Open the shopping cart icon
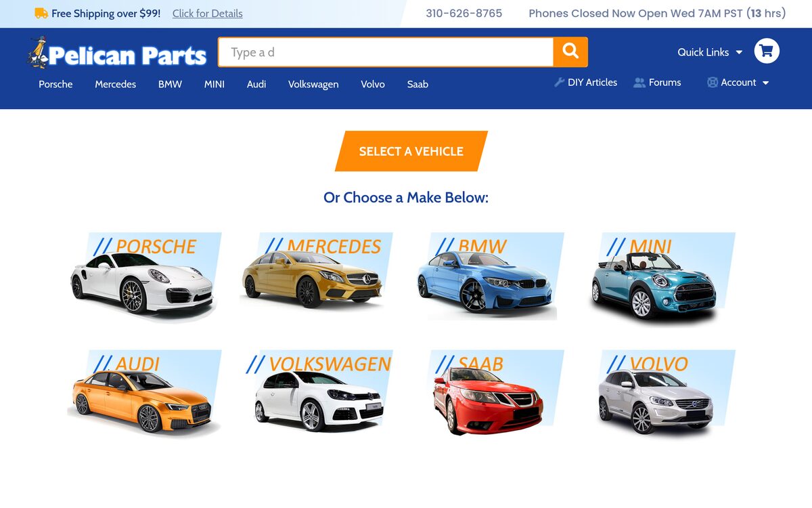The height and width of the screenshot is (508, 812). [x=767, y=51]
